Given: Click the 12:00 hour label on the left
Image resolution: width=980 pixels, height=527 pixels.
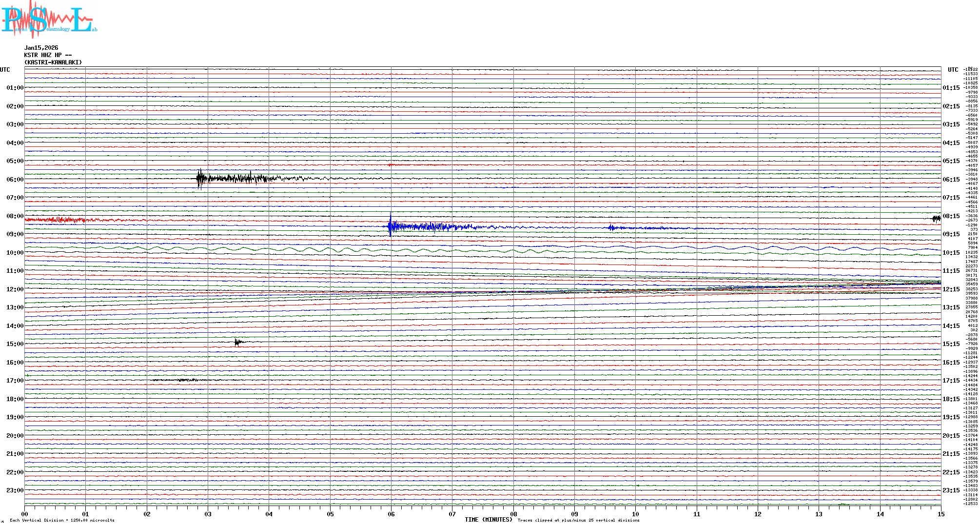Looking at the screenshot, I should [x=15, y=289].
